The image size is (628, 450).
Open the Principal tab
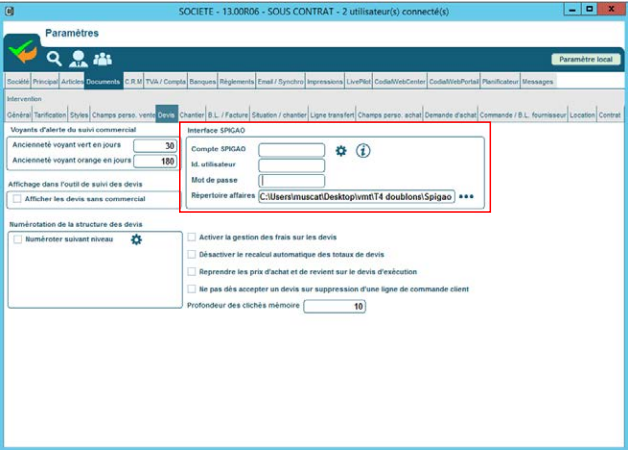(x=45, y=82)
